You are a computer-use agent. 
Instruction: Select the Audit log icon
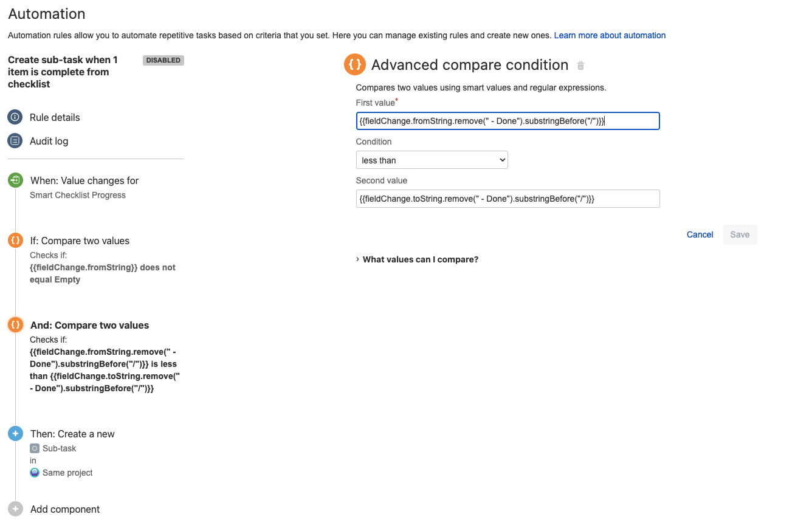[15, 140]
